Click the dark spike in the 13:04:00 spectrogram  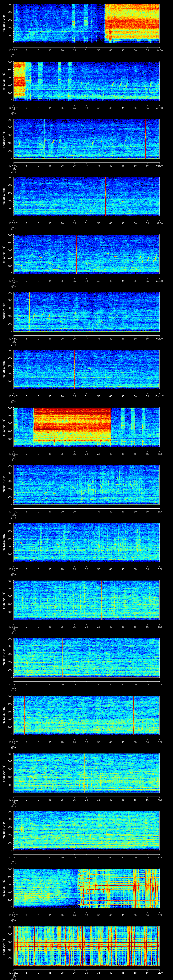(62, 657)
